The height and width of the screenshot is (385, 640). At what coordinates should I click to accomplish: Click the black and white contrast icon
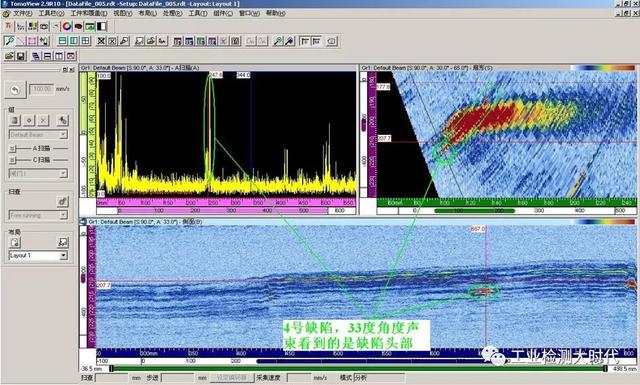click(x=101, y=27)
